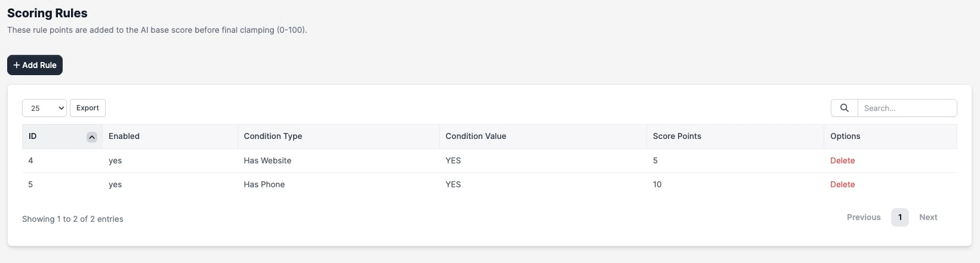Select page 1 in pagination
The width and height of the screenshot is (980, 263).
click(x=899, y=217)
